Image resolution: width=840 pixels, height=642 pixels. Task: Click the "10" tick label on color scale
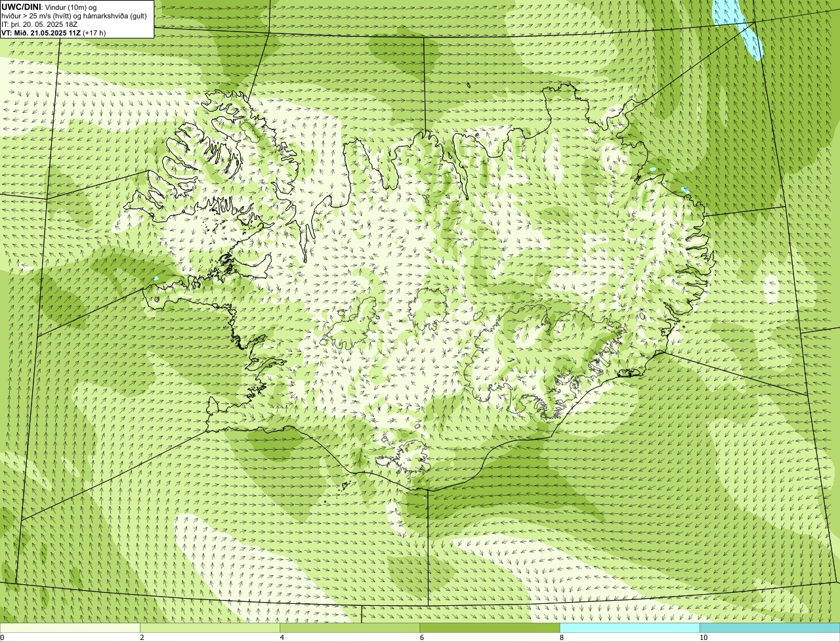703,637
